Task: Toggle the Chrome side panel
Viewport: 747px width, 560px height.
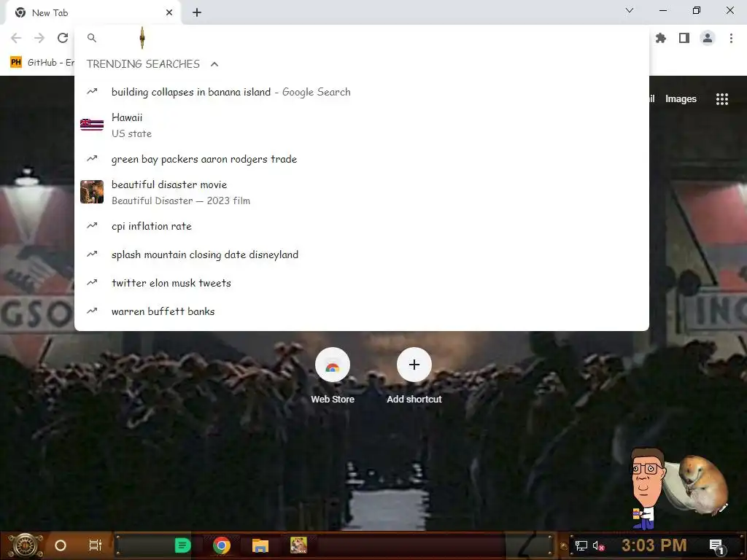Action: tap(684, 38)
